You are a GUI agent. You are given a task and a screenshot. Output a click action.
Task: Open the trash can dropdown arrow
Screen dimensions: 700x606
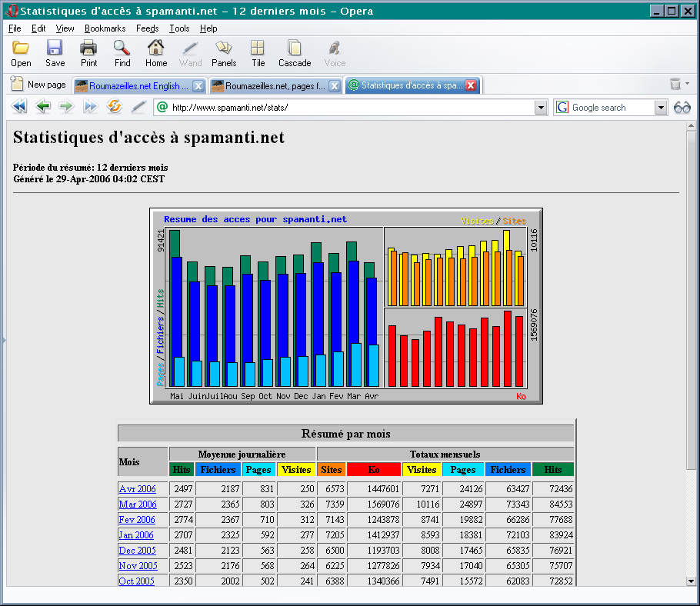point(688,84)
